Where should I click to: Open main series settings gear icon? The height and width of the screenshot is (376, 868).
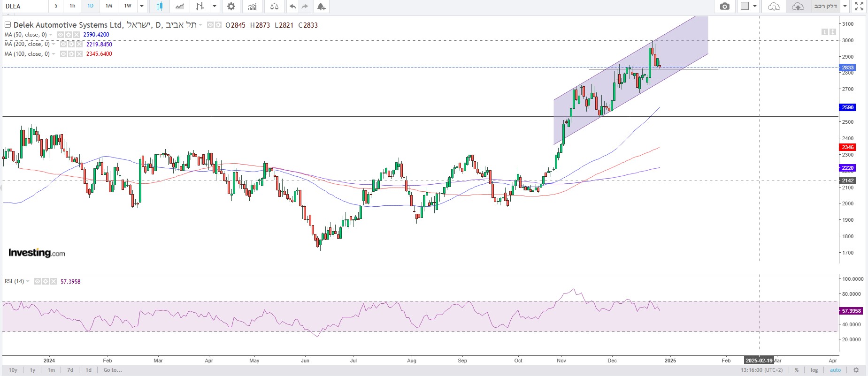coord(218,25)
